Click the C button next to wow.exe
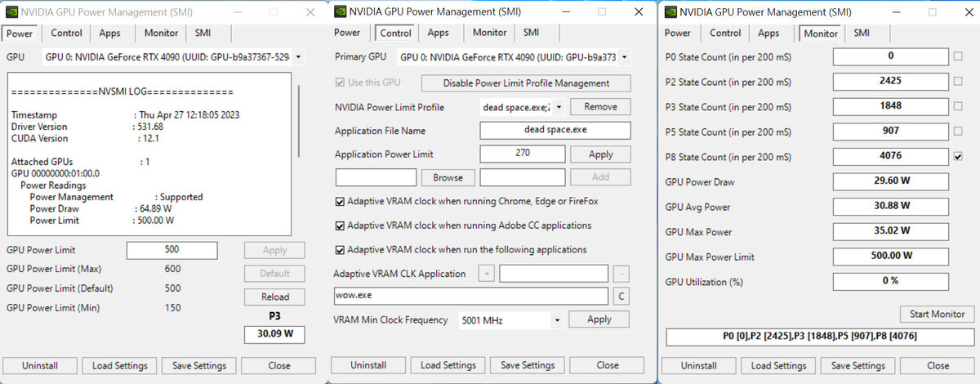The height and width of the screenshot is (384, 980). pos(622,296)
